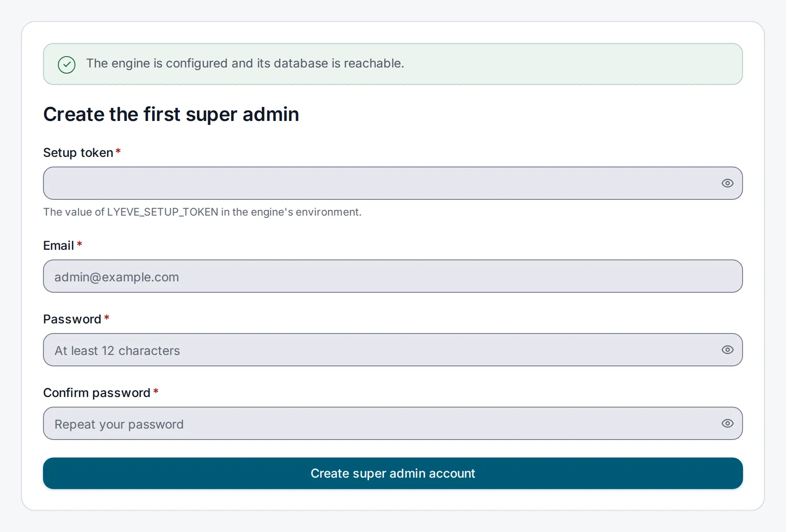786x532 pixels.
Task: Click the LYEVE_SETUP_TOKEN helper text
Action: [x=202, y=212]
